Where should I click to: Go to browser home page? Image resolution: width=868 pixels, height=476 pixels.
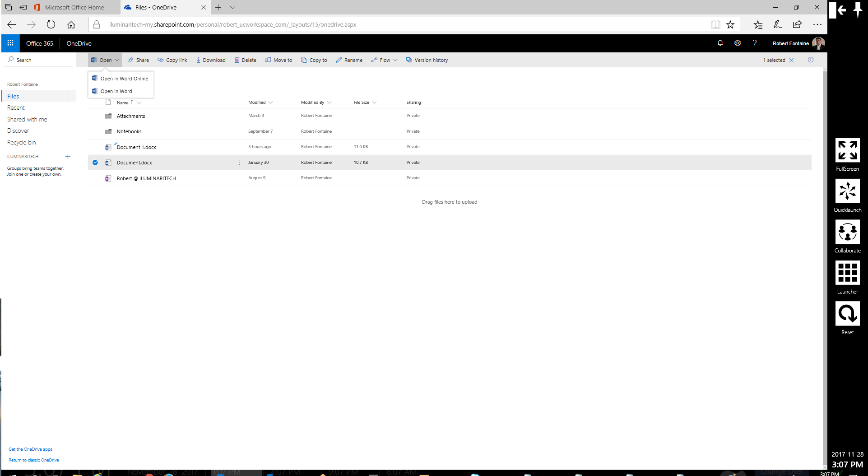[71, 24]
